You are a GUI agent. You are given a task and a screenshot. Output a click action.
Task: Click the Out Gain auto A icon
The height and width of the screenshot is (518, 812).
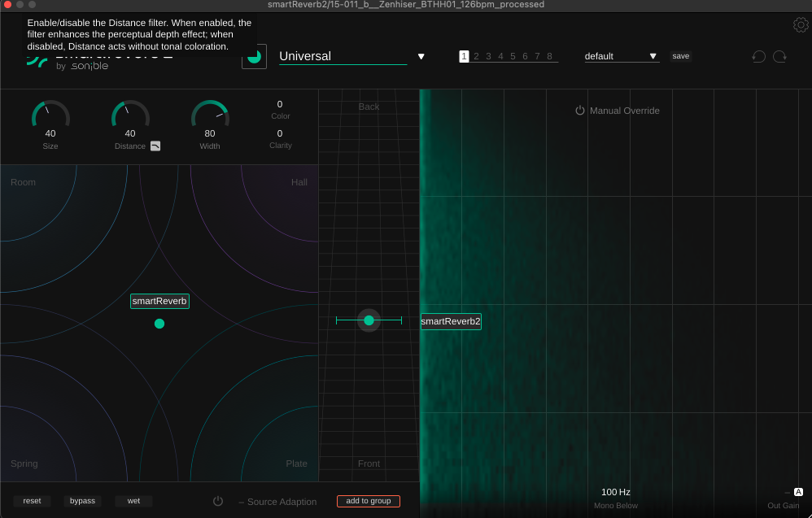coord(798,492)
